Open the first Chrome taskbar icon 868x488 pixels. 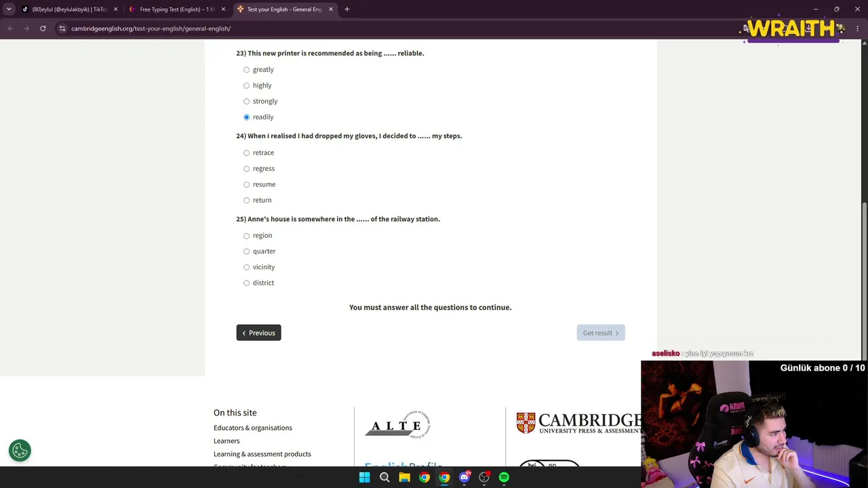(425, 478)
